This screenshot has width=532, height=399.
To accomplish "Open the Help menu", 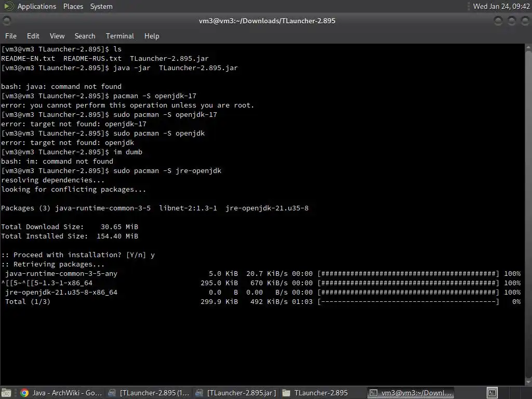I will 152,36.
